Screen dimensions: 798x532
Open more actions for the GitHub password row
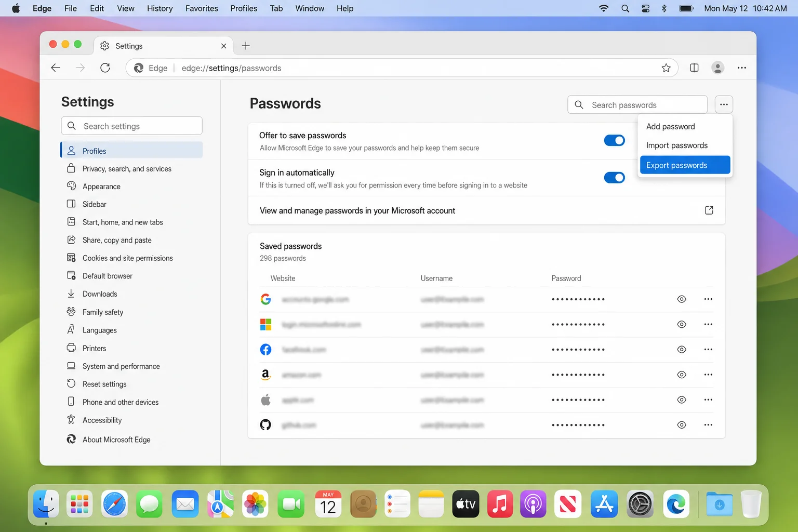tap(708, 425)
